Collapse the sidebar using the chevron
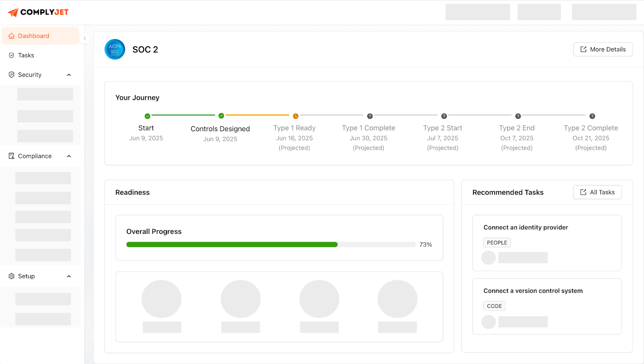The width and height of the screenshot is (644, 364). (85, 38)
